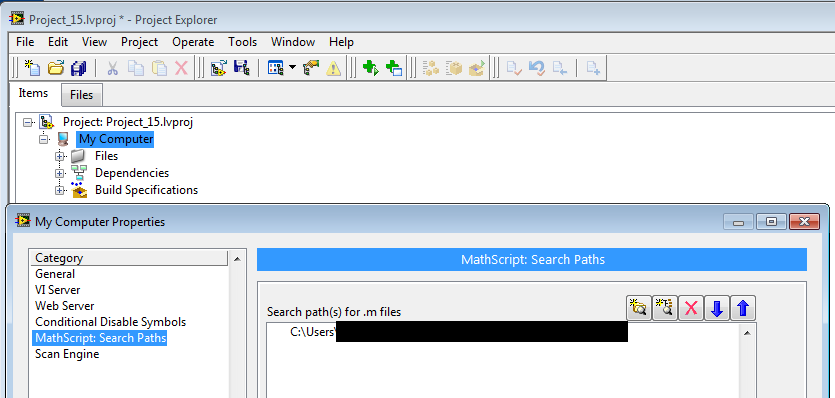Screen dimensions: 835x398
Task: Click the Paste clipboard icon
Action: pyautogui.click(x=159, y=68)
